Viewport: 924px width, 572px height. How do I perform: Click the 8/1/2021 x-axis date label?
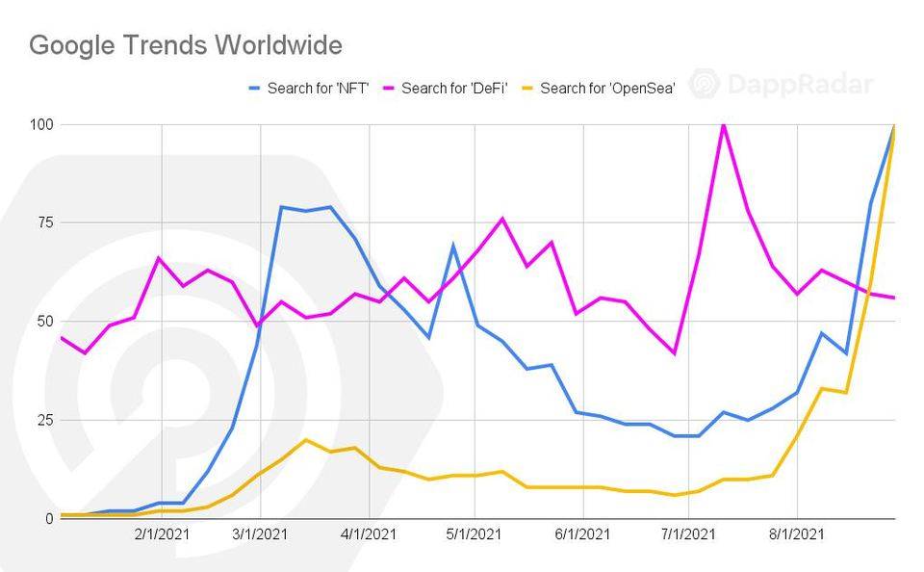[797, 534]
